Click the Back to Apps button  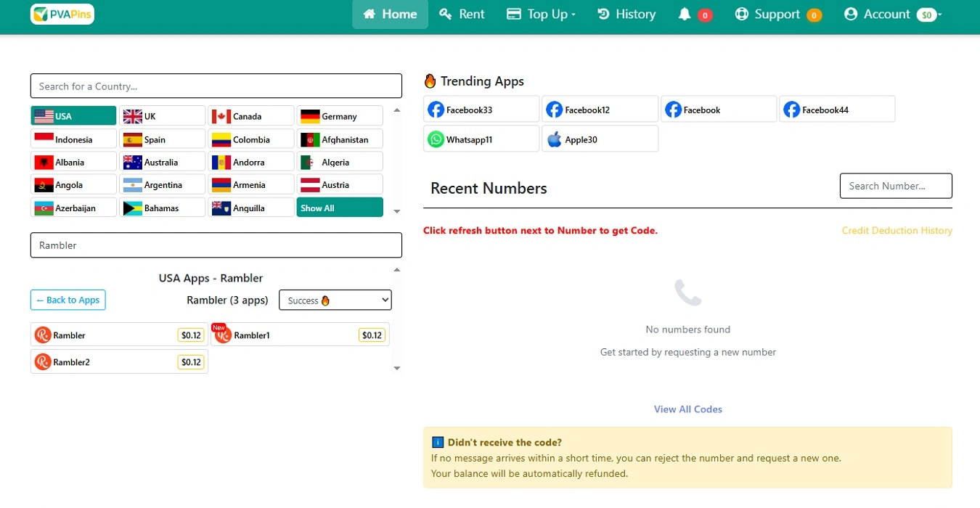pyautogui.click(x=68, y=300)
